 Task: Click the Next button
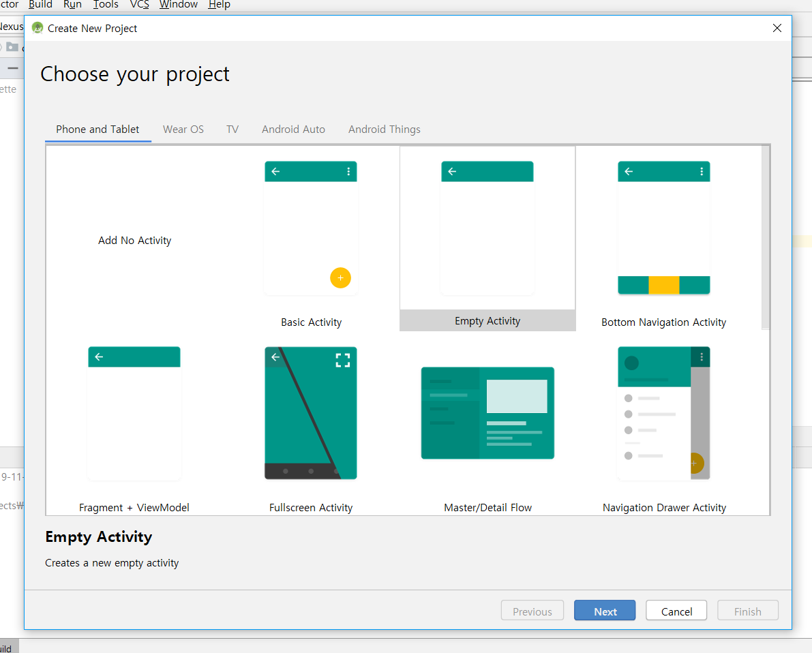(605, 611)
